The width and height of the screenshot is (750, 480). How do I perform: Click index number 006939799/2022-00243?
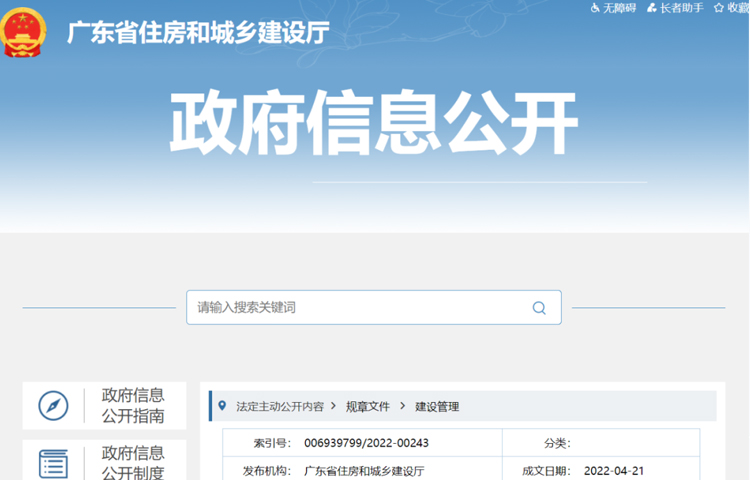(366, 443)
